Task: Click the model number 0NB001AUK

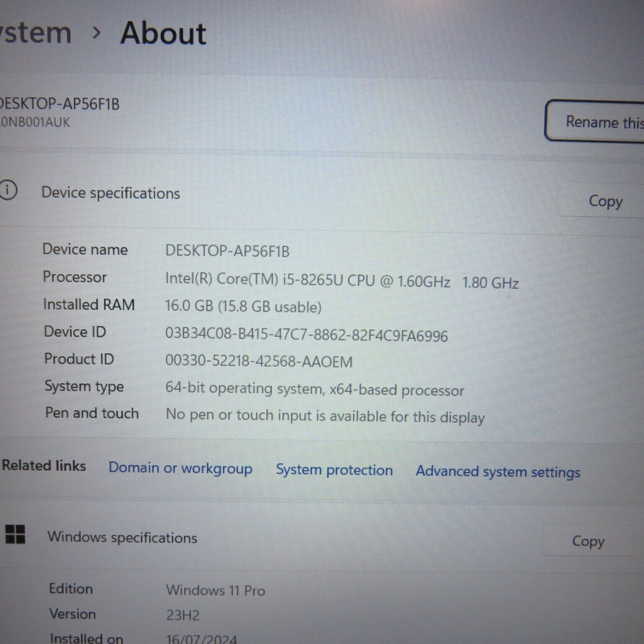Action: pos(35,122)
